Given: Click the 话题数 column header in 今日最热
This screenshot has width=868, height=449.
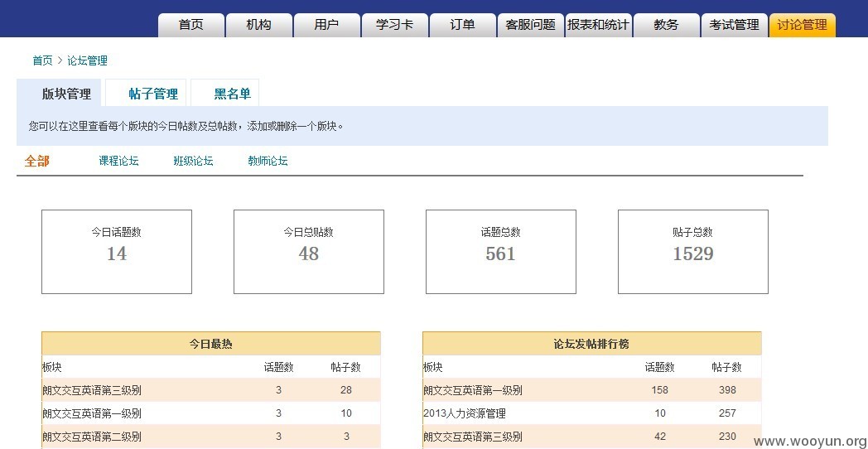Looking at the screenshot, I should (278, 367).
